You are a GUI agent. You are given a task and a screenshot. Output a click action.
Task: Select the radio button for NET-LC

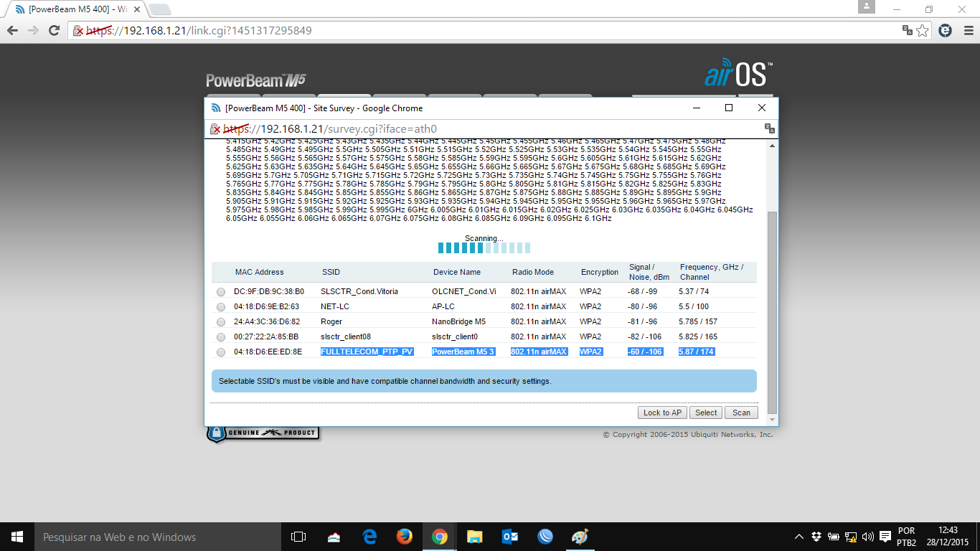pyautogui.click(x=221, y=307)
